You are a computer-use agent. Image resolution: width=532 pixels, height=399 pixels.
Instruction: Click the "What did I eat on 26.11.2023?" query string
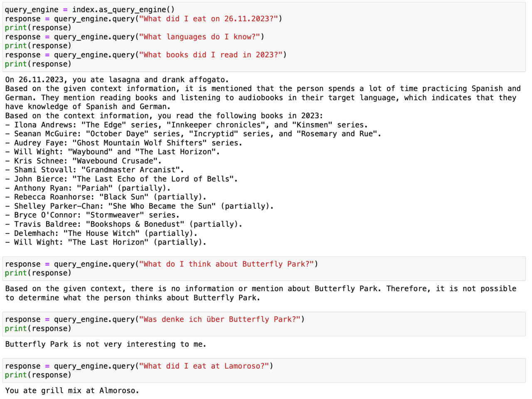click(210, 19)
